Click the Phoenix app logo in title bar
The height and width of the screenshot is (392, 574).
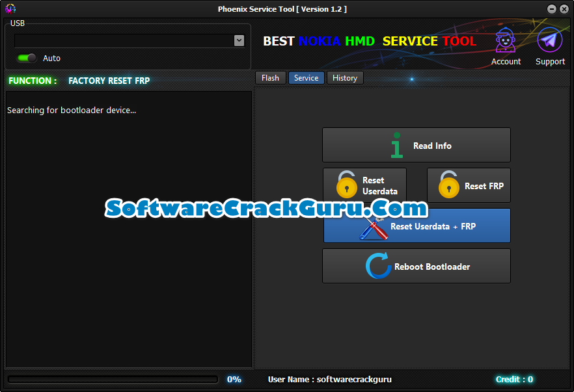[x=10, y=9]
